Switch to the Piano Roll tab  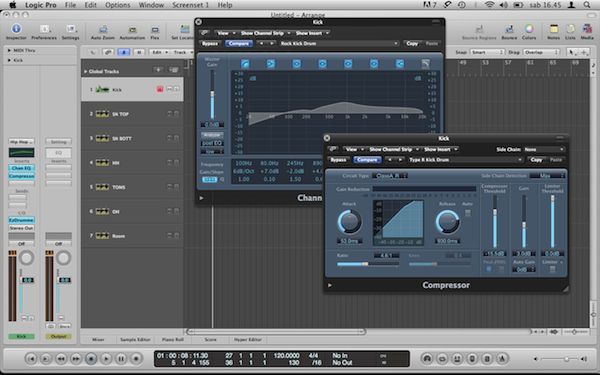[173, 339]
